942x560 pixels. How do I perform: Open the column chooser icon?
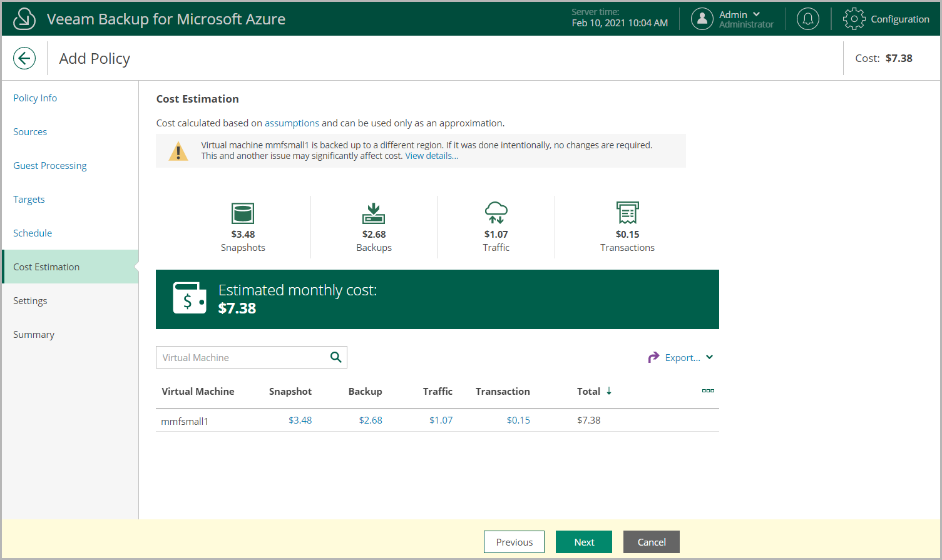point(708,390)
